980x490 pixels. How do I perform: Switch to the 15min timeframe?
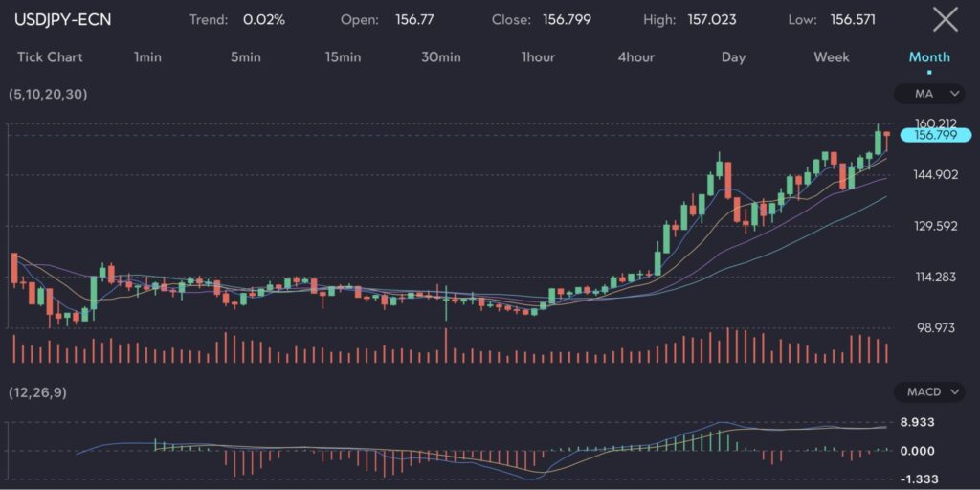(x=343, y=57)
